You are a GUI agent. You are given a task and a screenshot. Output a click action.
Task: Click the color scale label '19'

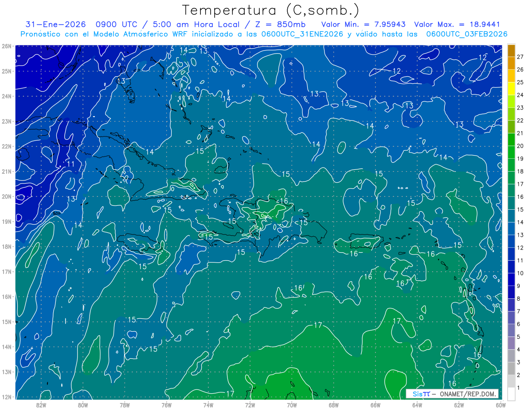point(520,159)
